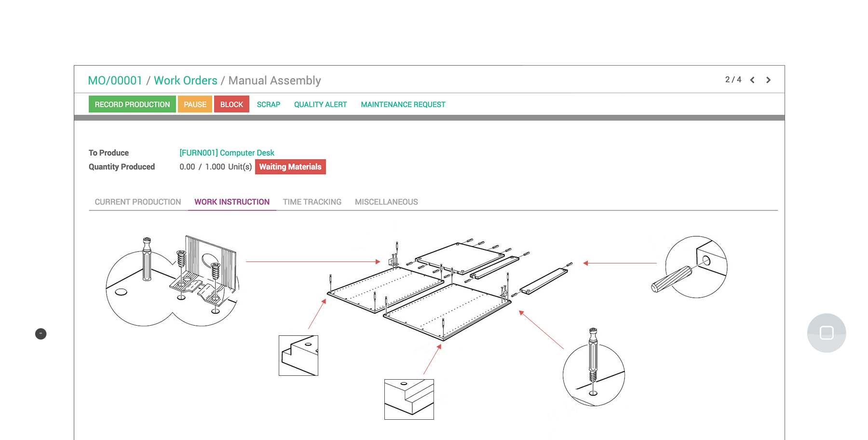Open the TIME TRACKING tab
This screenshot has width=868, height=440.
[312, 202]
